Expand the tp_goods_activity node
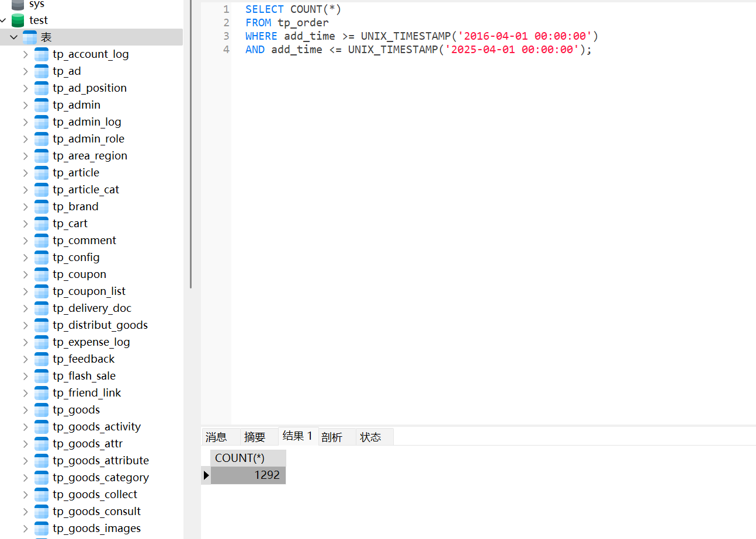The image size is (756, 539). [x=25, y=427]
